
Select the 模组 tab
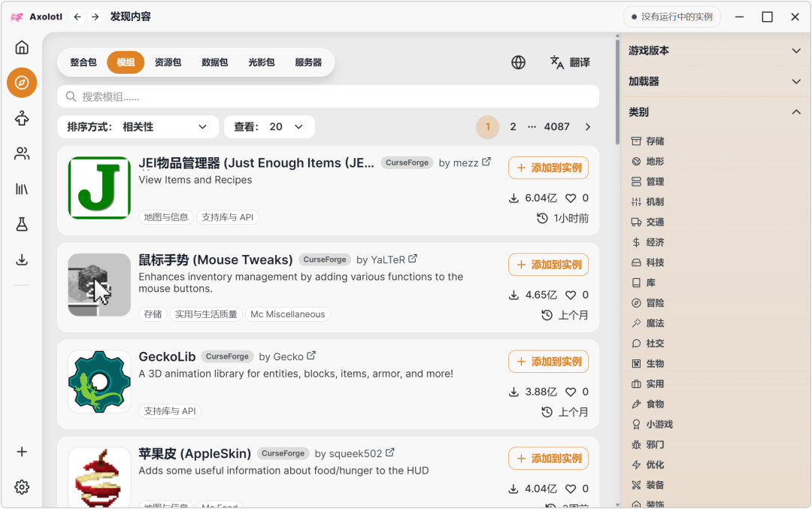126,62
